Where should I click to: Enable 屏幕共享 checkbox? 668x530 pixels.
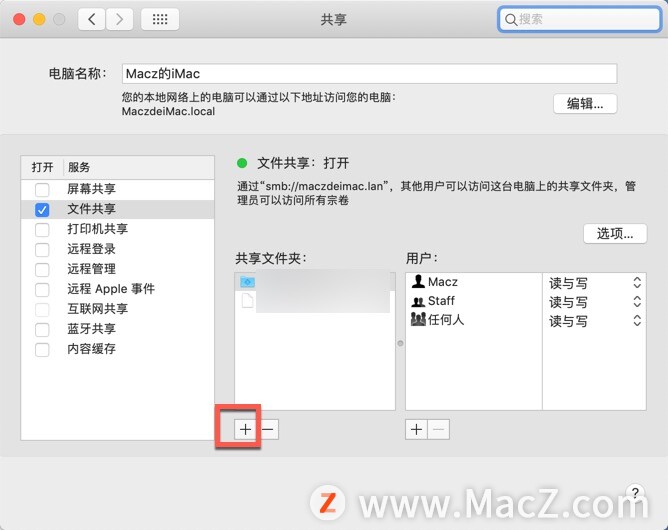tap(42, 189)
